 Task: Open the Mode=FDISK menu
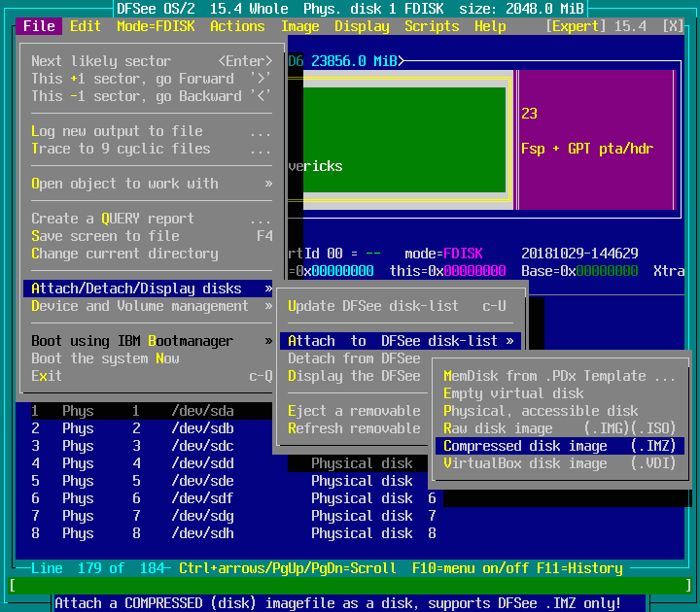(x=156, y=26)
